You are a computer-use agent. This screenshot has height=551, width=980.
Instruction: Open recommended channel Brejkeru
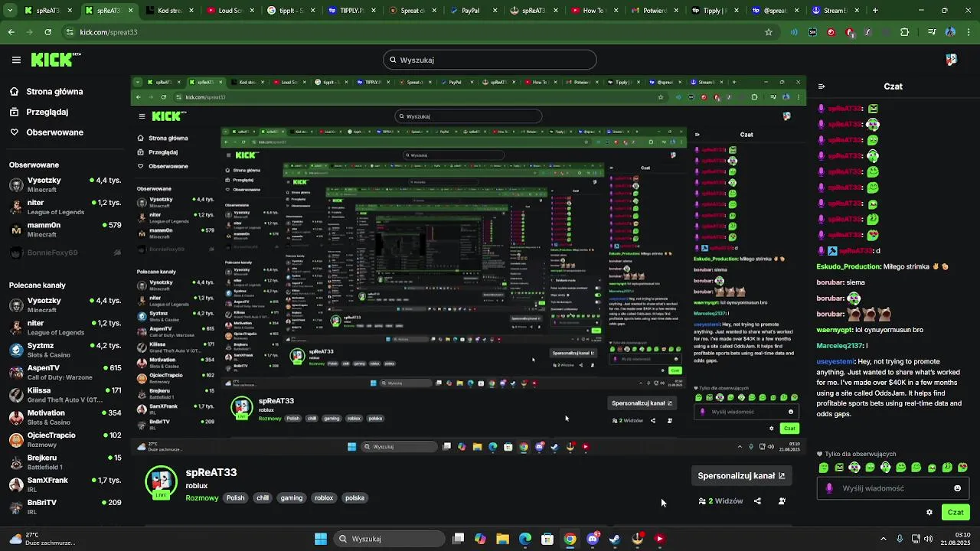click(x=64, y=461)
